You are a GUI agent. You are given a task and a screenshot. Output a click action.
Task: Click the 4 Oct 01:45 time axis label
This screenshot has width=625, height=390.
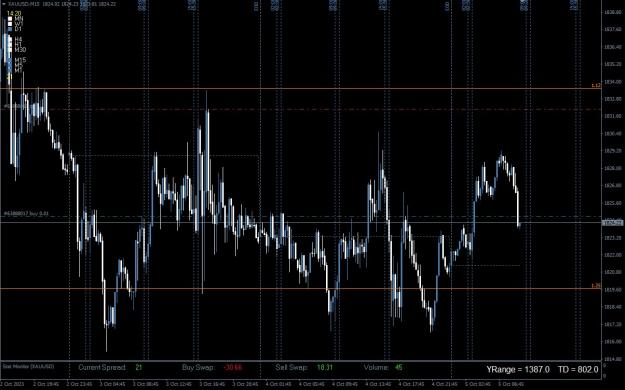[278, 384]
